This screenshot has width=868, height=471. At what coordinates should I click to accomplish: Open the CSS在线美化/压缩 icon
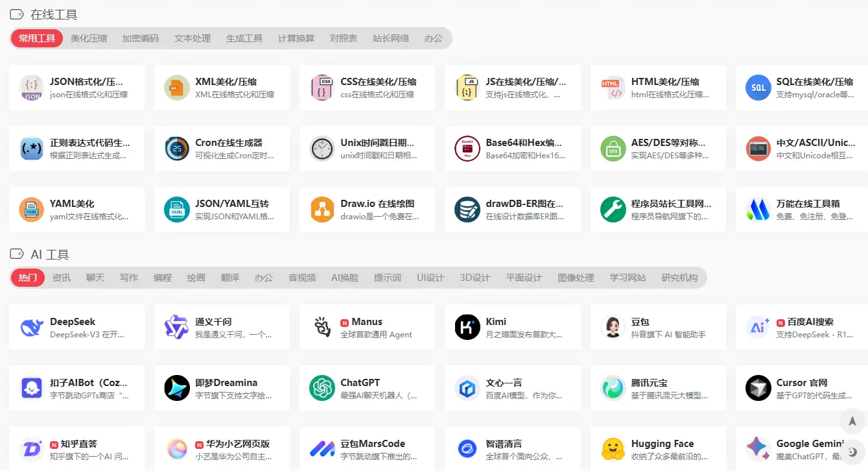[322, 88]
